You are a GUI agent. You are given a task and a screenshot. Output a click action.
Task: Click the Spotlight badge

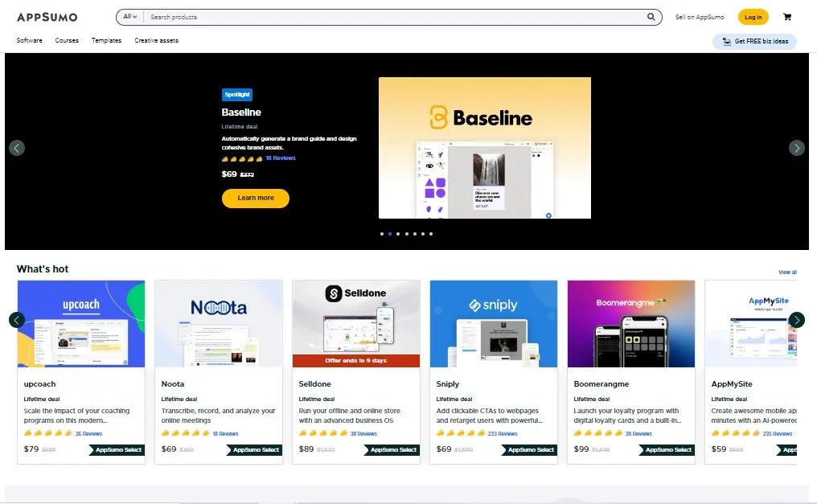point(237,94)
